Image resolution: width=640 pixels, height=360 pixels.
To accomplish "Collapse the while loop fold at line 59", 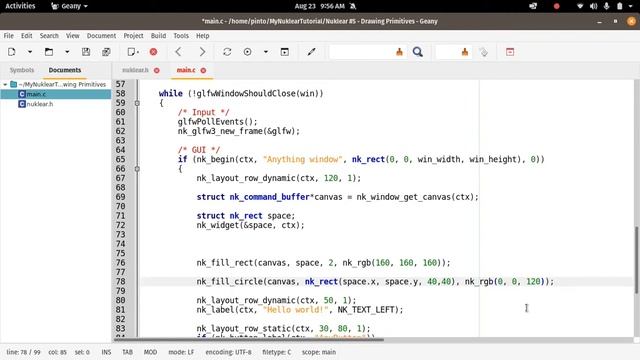I will [x=137, y=103].
